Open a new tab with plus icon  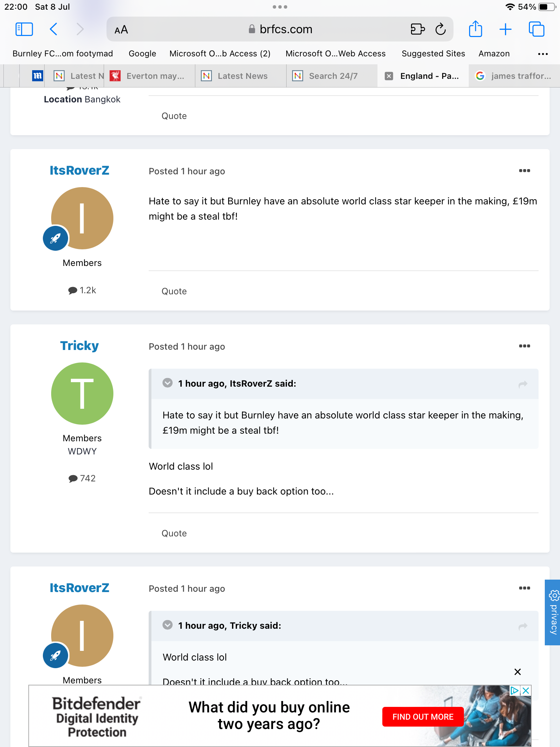[x=505, y=29]
